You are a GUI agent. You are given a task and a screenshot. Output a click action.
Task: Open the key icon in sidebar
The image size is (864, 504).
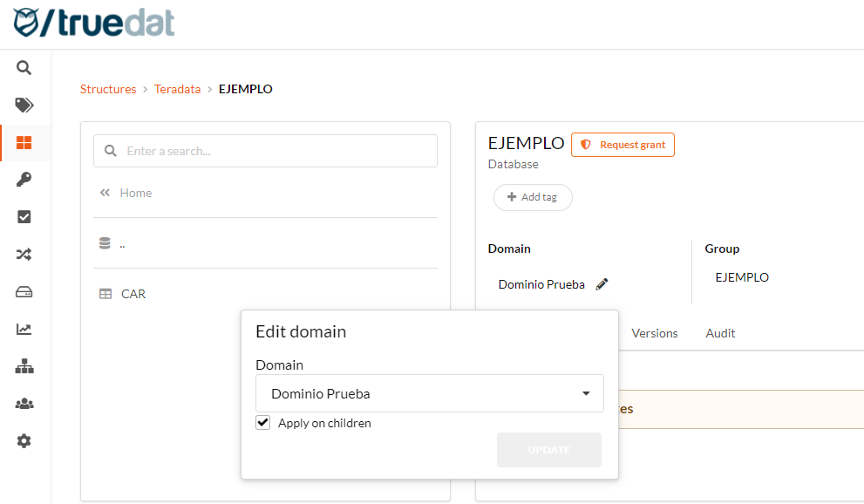point(24,180)
